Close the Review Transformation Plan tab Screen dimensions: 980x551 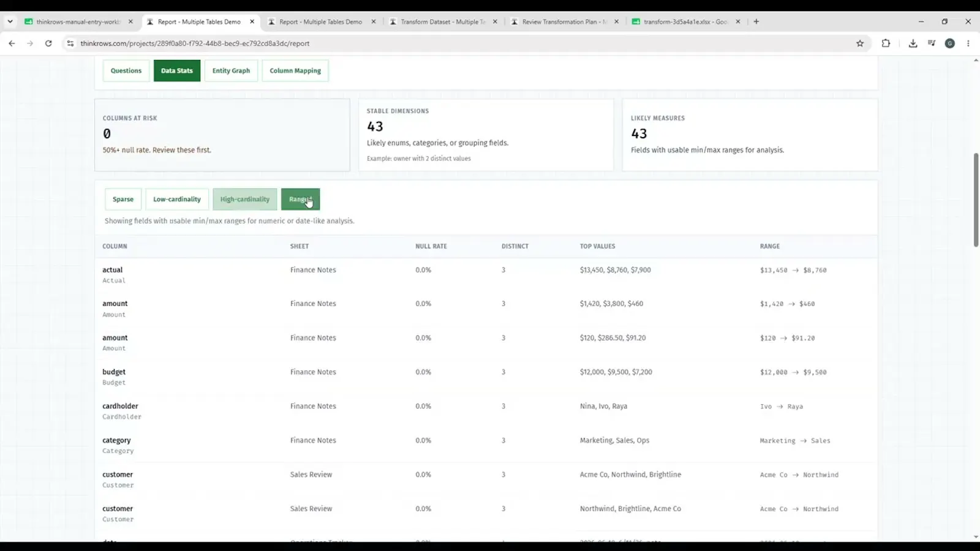click(x=617, y=21)
